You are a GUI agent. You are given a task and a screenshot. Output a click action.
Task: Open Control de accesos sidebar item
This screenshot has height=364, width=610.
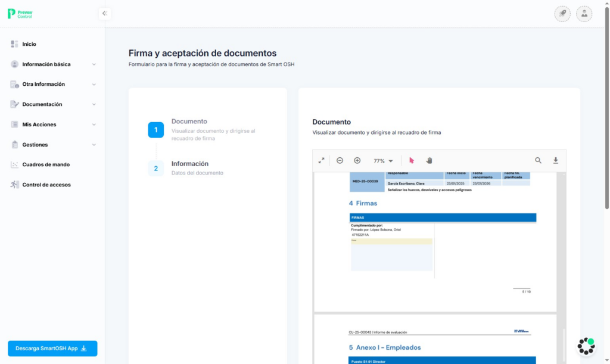tap(46, 185)
